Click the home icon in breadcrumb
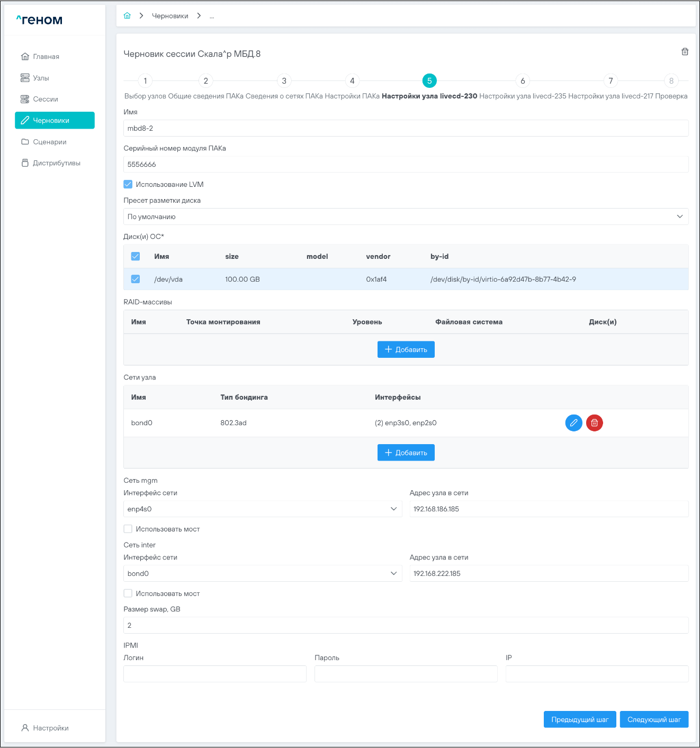Viewport: 700px width, 748px height. 127,16
